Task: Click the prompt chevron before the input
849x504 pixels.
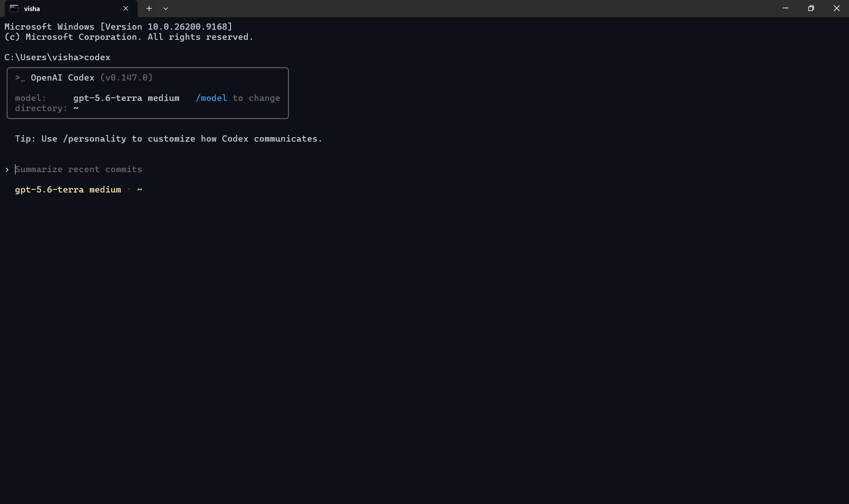Action: [7, 169]
